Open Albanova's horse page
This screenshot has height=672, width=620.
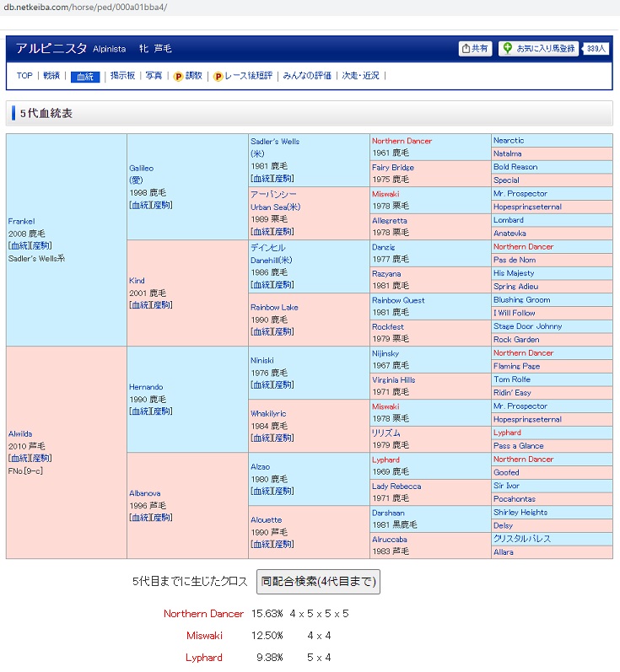pyautogui.click(x=145, y=493)
